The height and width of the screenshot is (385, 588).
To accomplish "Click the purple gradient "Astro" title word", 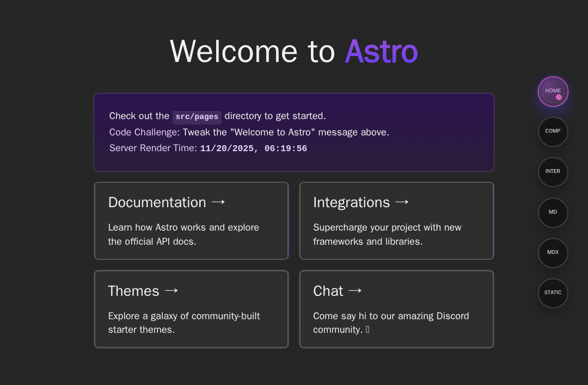I will (381, 52).
